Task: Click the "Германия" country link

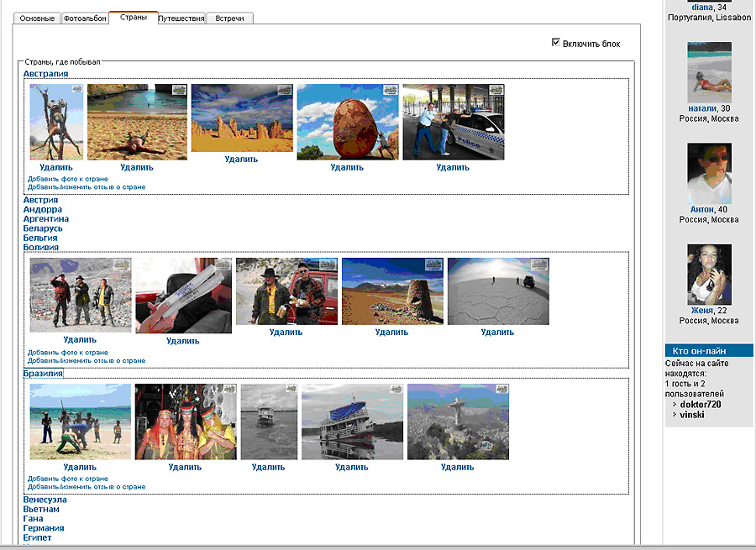Action: pyautogui.click(x=44, y=528)
